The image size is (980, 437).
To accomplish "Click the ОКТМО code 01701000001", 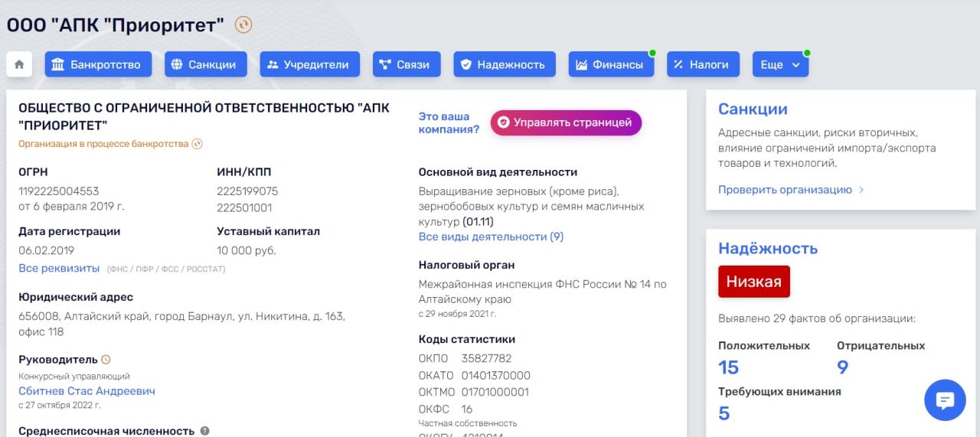I will click(495, 392).
